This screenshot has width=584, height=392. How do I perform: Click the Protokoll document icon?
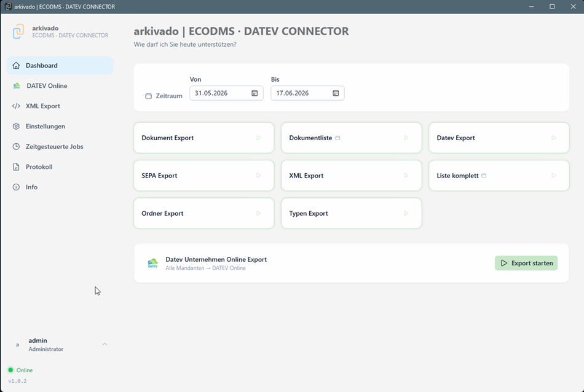[x=16, y=167]
